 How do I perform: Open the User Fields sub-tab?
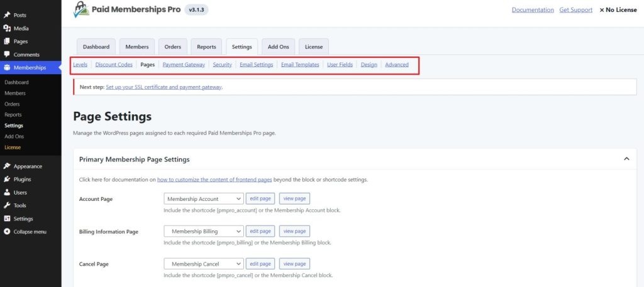pos(340,65)
